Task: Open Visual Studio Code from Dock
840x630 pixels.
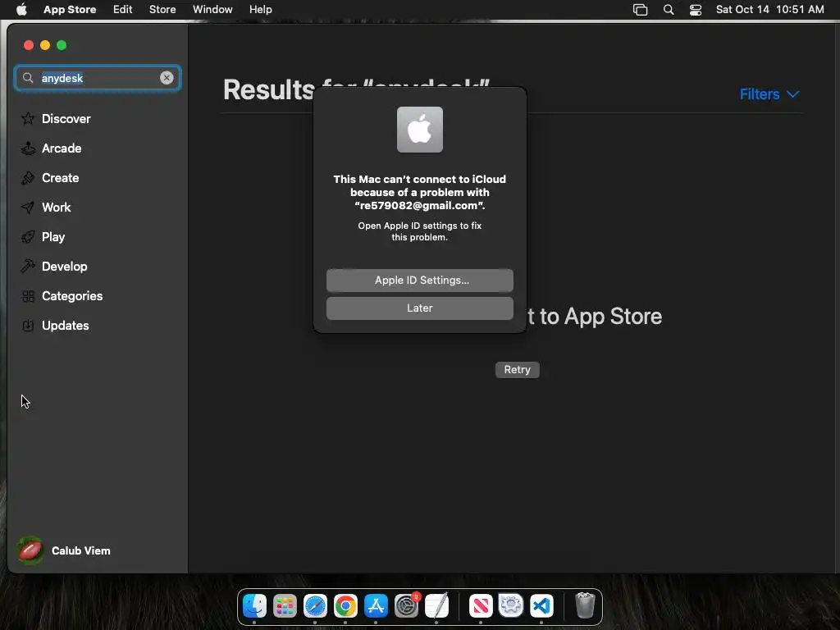Action: (x=541, y=606)
